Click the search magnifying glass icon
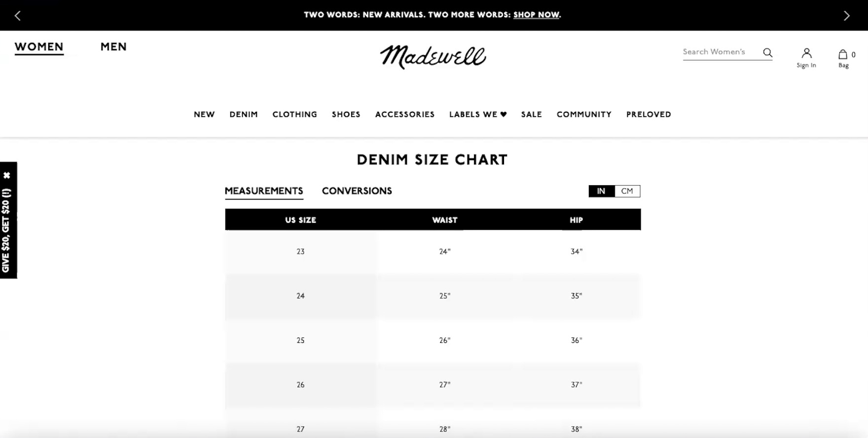Viewport: 868px width, 438px height. [767, 52]
